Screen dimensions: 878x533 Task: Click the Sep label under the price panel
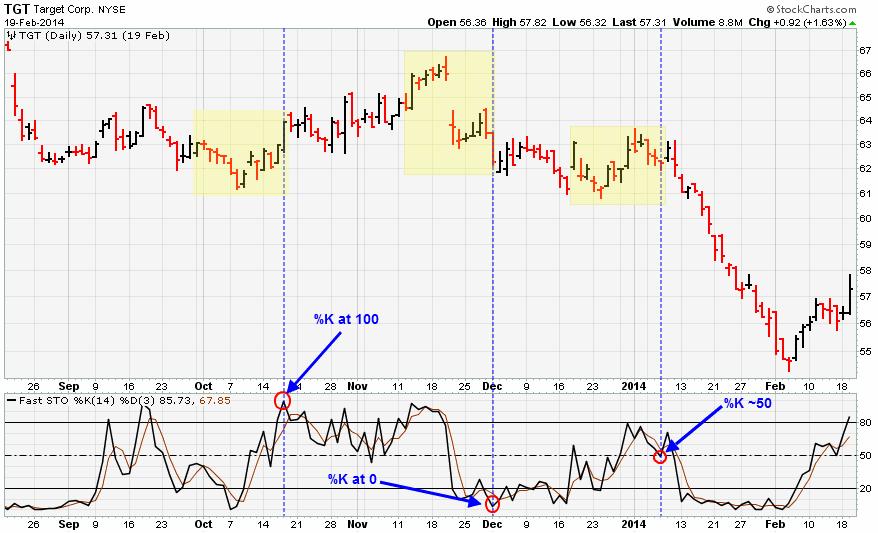pos(69,386)
